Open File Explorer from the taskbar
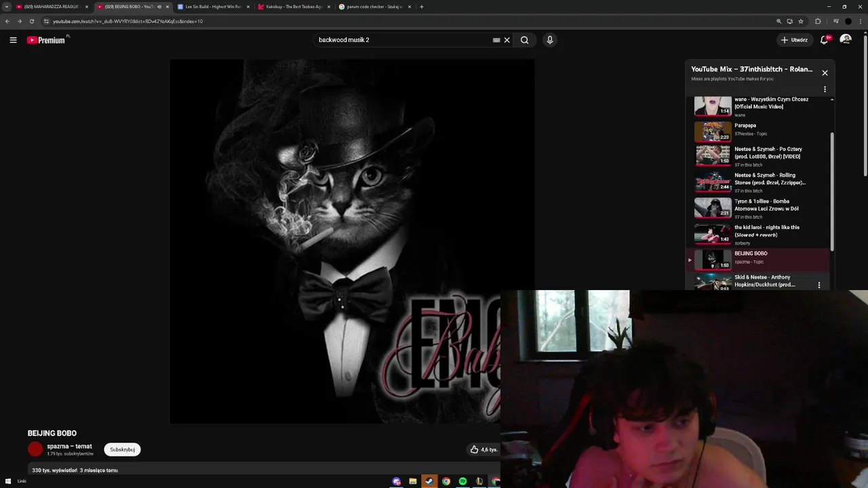Viewport: 868px width, 488px height. 412,481
